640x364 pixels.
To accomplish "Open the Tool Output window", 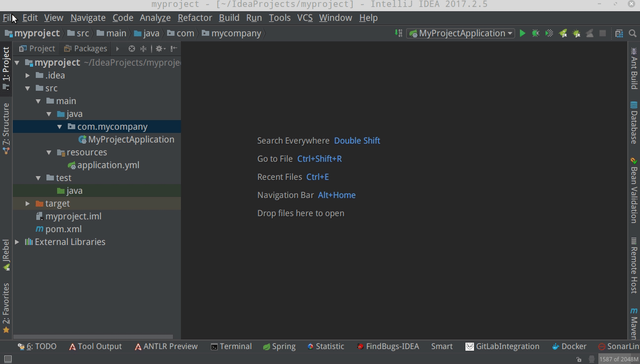I will (95, 346).
